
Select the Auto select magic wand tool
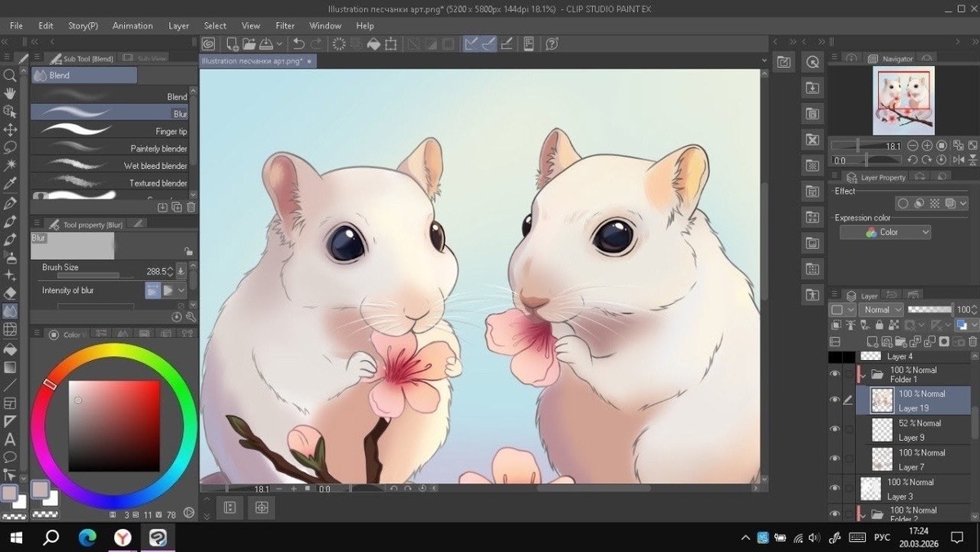(x=10, y=166)
